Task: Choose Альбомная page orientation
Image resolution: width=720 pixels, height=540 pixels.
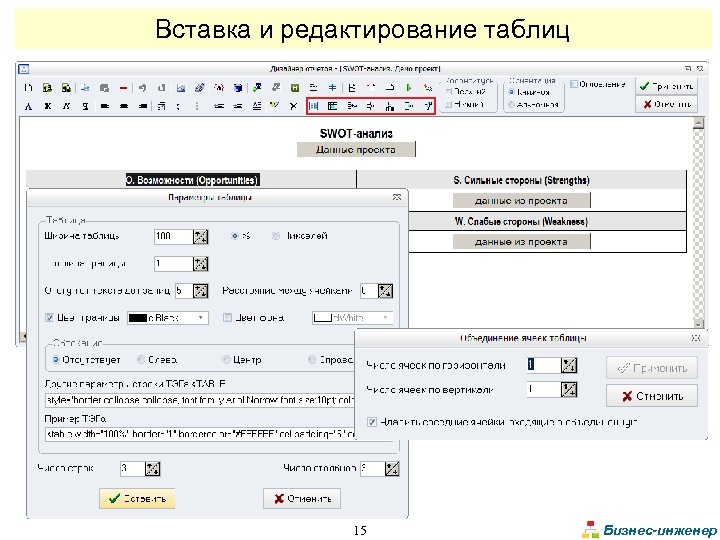Action: pos(511,105)
